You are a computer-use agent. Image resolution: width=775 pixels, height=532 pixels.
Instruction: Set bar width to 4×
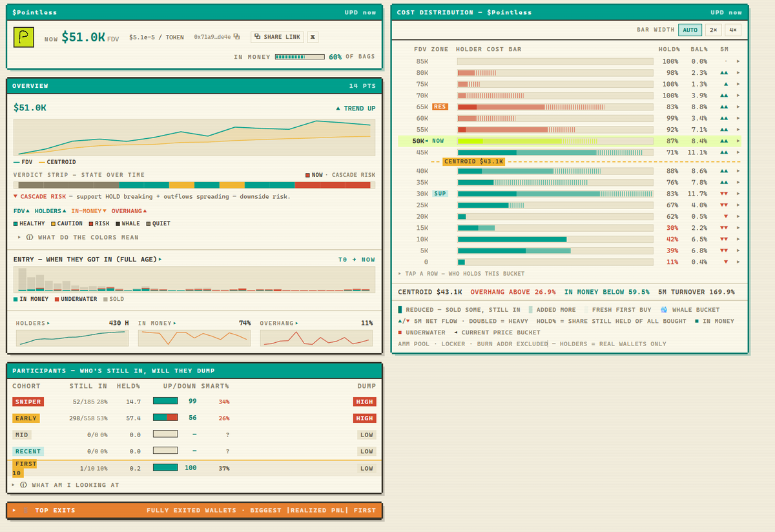point(732,30)
